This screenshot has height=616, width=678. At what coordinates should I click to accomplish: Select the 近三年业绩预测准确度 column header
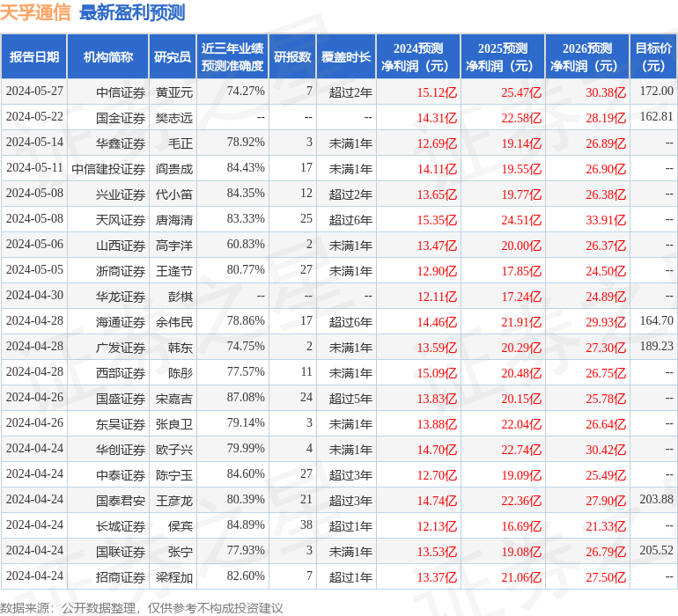pos(232,56)
